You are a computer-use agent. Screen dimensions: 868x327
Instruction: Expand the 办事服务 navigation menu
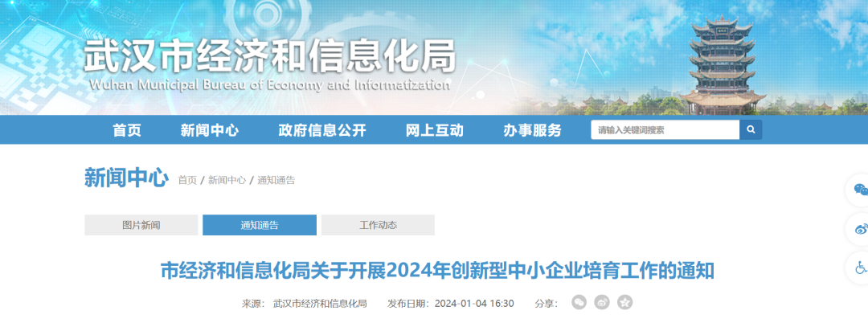532,130
